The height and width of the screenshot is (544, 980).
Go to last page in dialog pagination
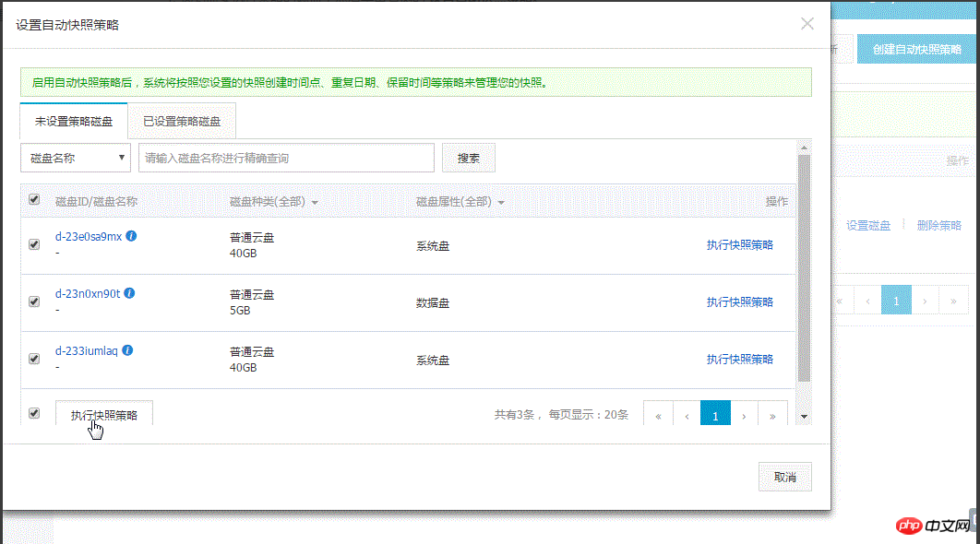(772, 415)
